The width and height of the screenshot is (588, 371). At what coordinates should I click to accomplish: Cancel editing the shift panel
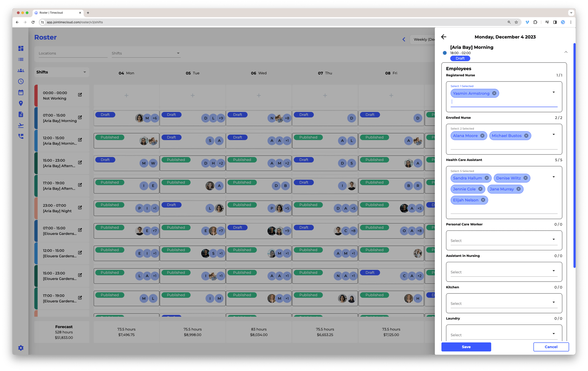[x=551, y=347]
